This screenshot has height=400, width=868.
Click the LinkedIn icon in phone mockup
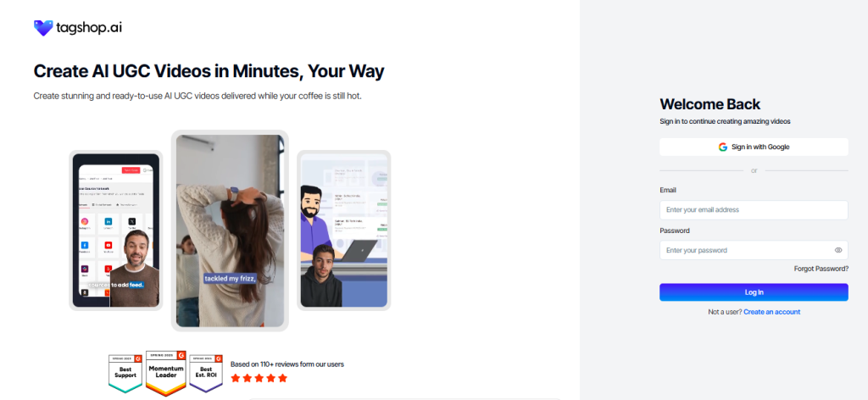click(108, 222)
